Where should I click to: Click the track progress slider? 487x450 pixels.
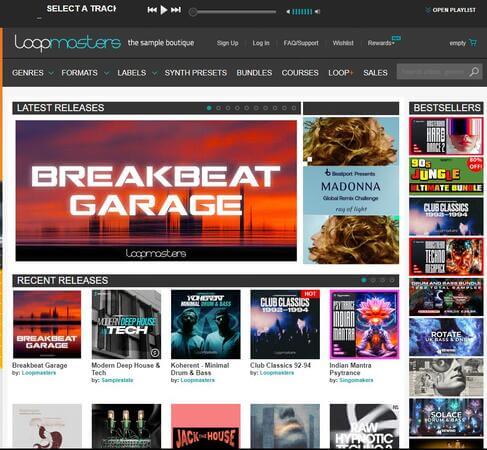[x=233, y=12]
